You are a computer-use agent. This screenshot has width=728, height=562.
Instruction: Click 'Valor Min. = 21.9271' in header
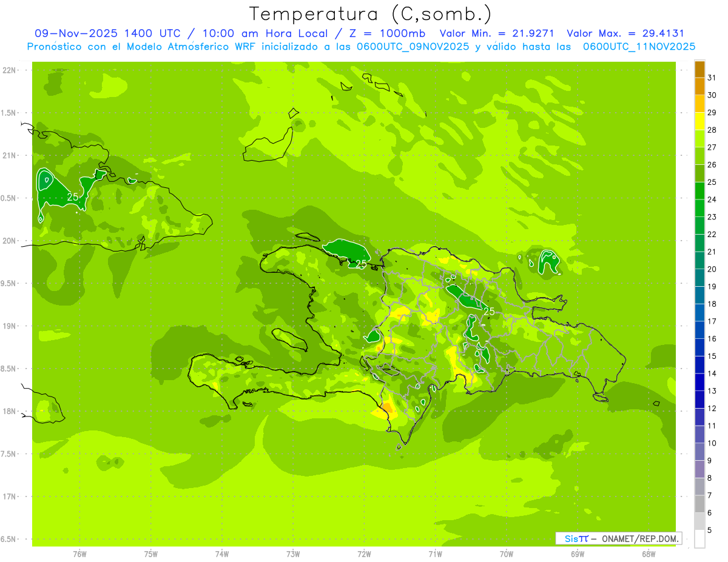click(x=496, y=33)
